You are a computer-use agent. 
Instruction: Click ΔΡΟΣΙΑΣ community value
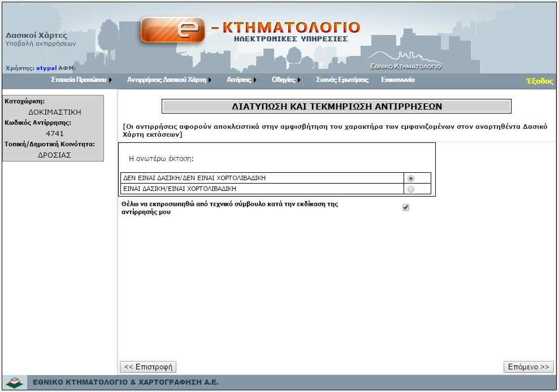pyautogui.click(x=54, y=155)
